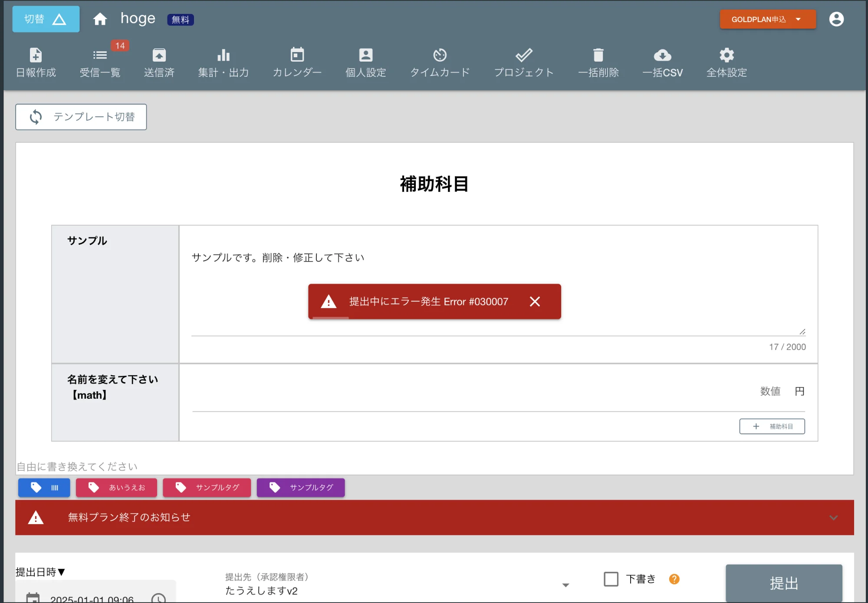Viewport: 868px width, 603px height.
Task: Open the 一括CSV export feature
Action: (662, 62)
